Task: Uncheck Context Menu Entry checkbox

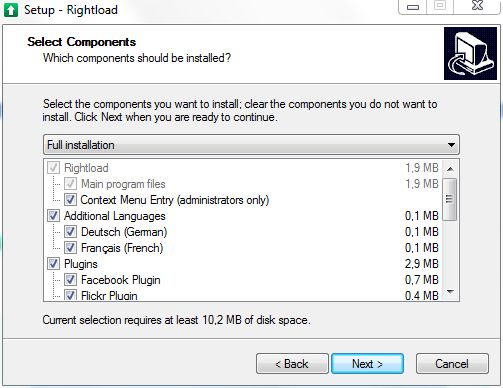Action: (x=70, y=200)
